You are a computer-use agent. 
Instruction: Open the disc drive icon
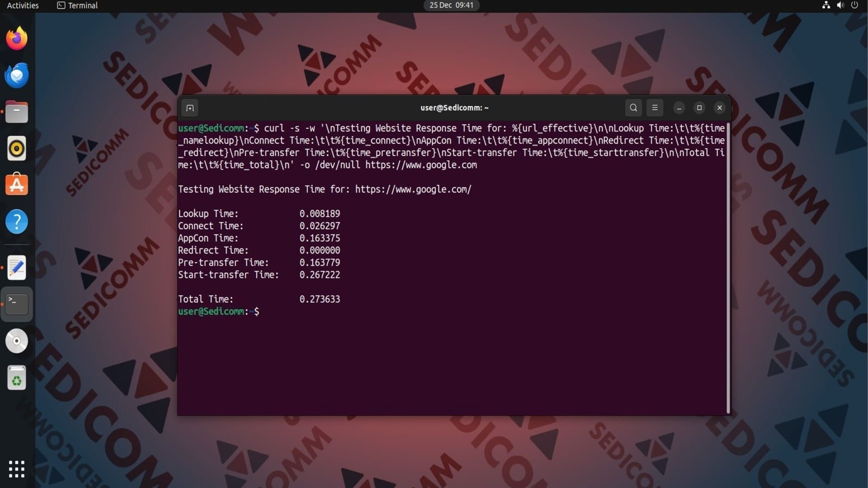click(17, 341)
